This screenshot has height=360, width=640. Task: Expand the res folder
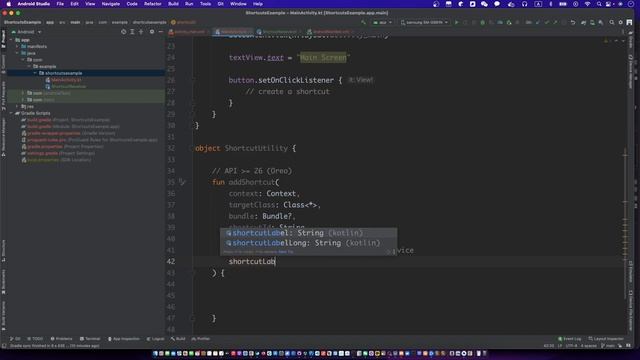(17, 106)
